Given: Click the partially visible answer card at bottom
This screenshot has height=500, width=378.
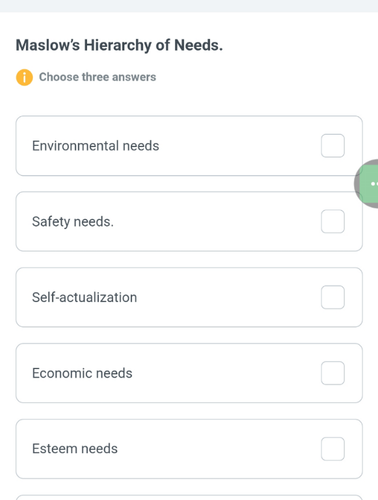Looking at the screenshot, I should 189,497.
